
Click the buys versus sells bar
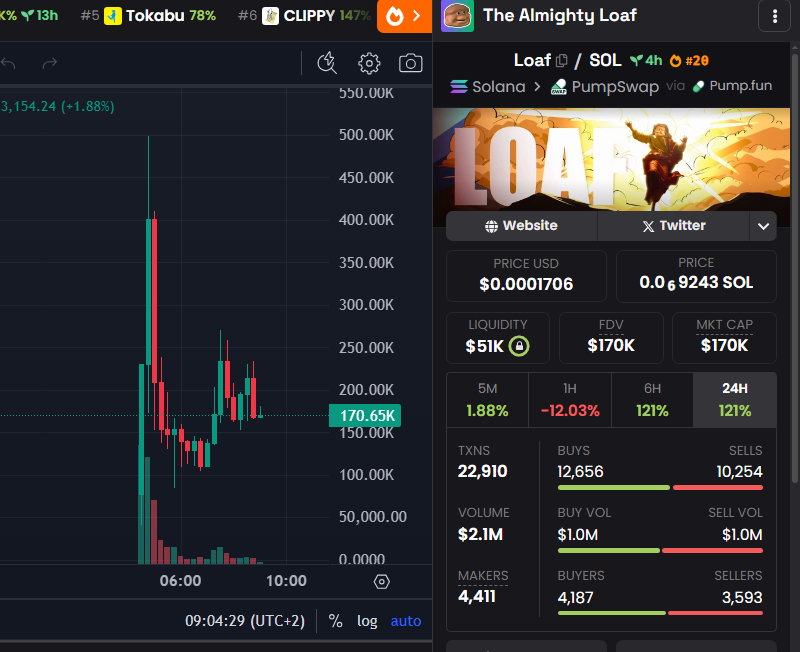[660, 488]
